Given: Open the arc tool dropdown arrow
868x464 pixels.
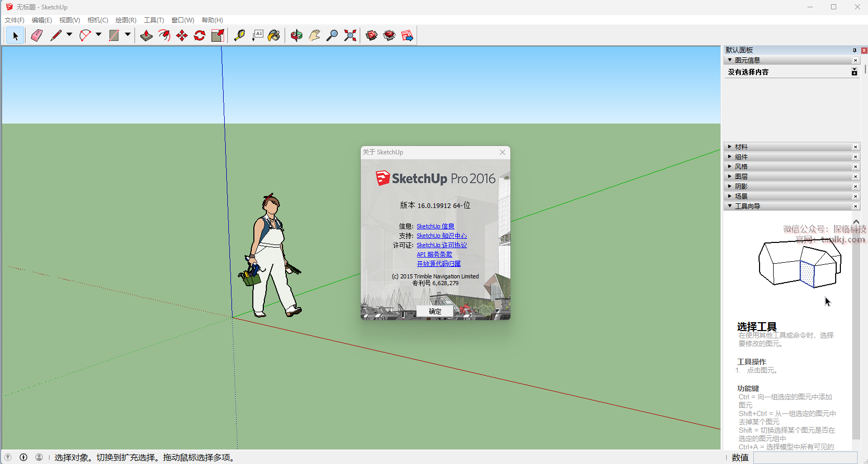Looking at the screenshot, I should click(99, 35).
